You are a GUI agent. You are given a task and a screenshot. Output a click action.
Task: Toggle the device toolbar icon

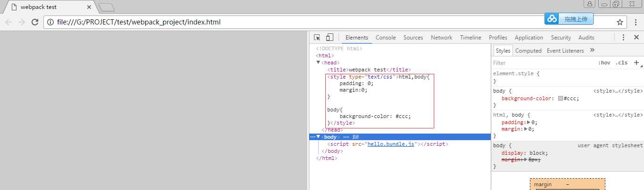tap(330, 38)
